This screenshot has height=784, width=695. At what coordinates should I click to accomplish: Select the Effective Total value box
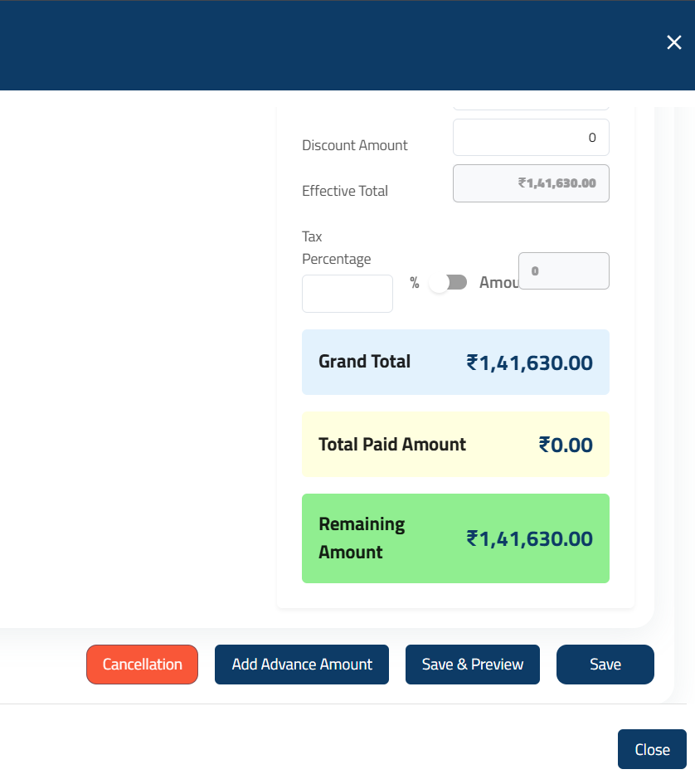coord(531,183)
